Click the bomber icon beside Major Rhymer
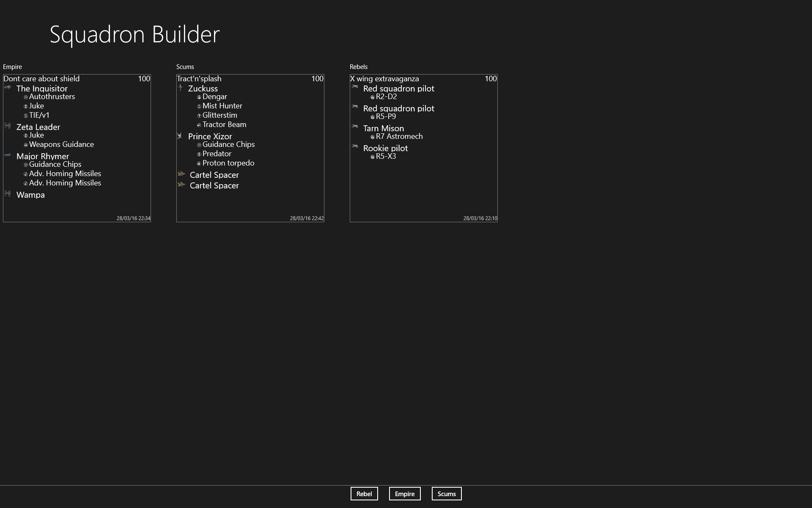 pyautogui.click(x=8, y=155)
